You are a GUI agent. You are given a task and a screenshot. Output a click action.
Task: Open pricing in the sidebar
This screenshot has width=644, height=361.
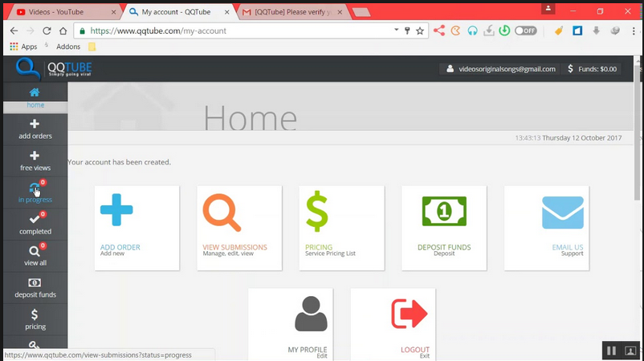coord(35,319)
